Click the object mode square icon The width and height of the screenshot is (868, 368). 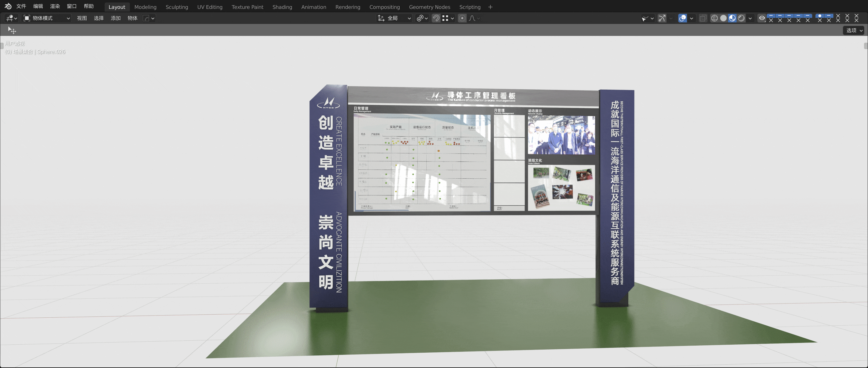[x=27, y=18]
